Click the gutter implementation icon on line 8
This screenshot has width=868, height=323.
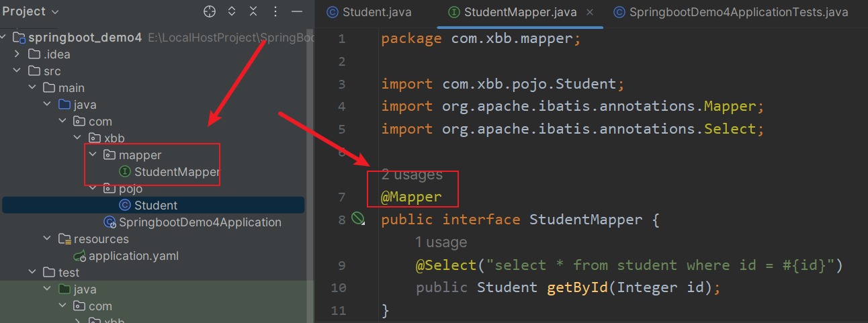358,218
